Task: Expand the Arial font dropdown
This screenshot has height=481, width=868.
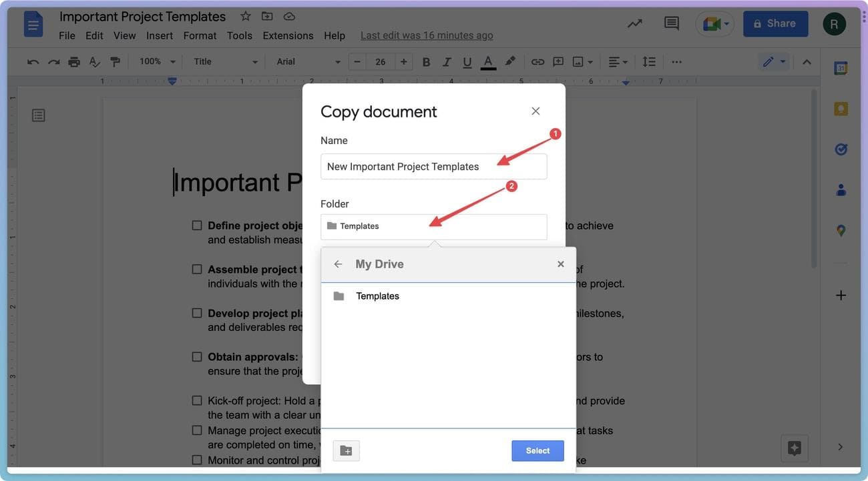Action: [308, 61]
